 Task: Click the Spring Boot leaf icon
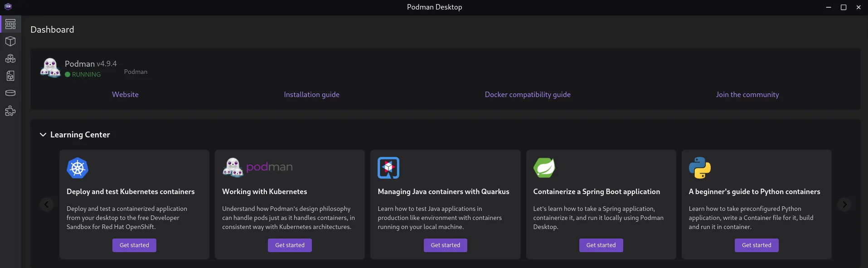(544, 168)
